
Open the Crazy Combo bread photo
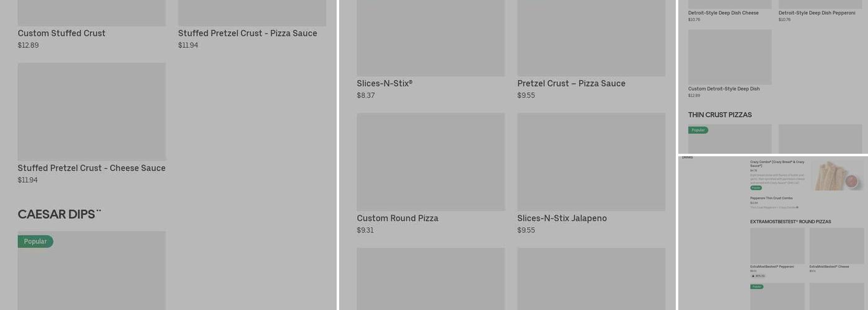click(x=837, y=175)
